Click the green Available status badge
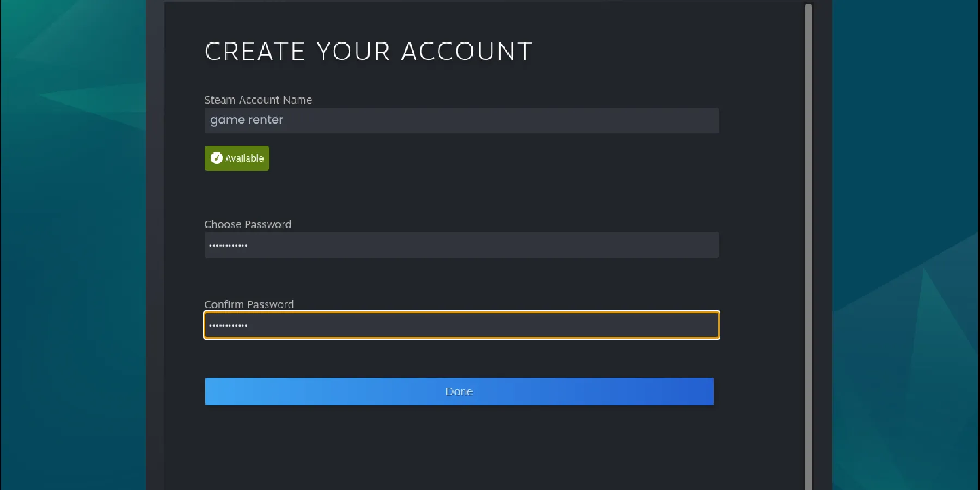 pyautogui.click(x=237, y=158)
